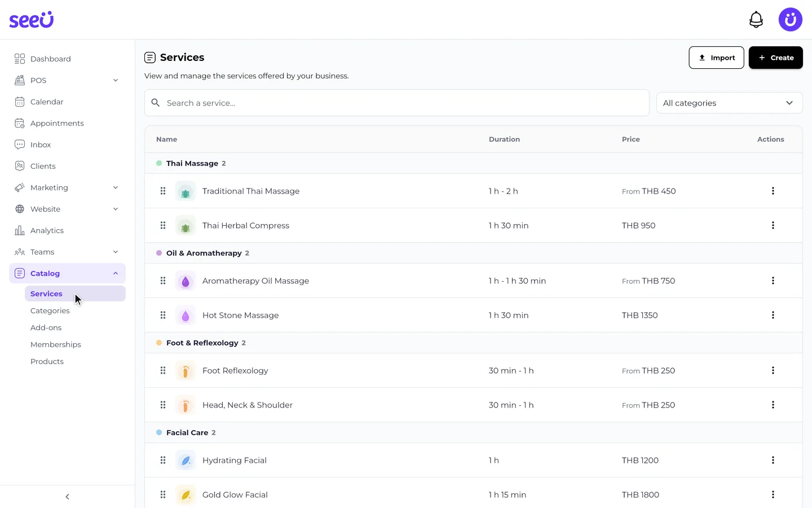The height and width of the screenshot is (508, 812).
Task: Open actions menu for Traditional Thai Massage
Action: click(x=773, y=191)
